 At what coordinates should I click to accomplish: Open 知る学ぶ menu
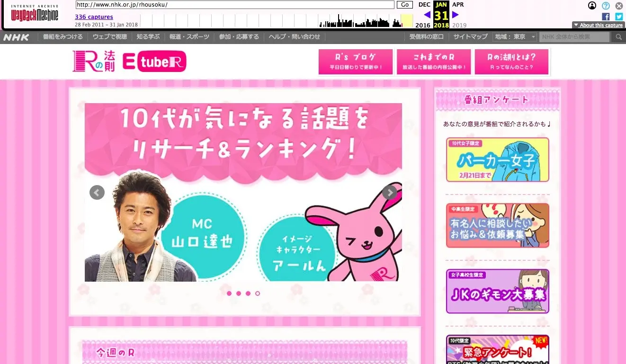tap(148, 37)
